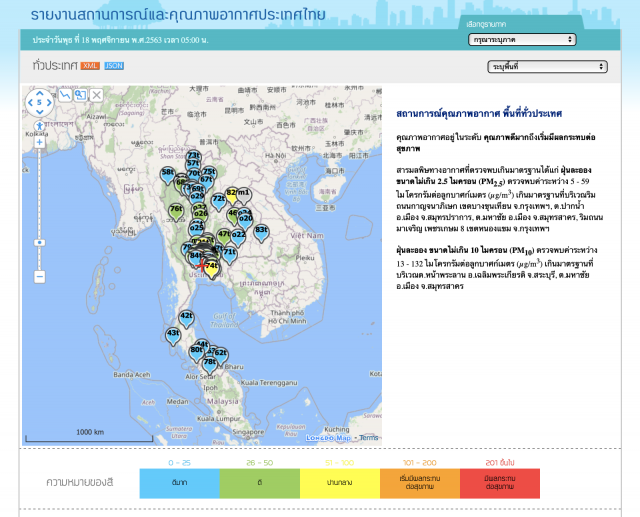The image size is (640, 517).
Task: Open station marker o22
Action: coord(238,238)
